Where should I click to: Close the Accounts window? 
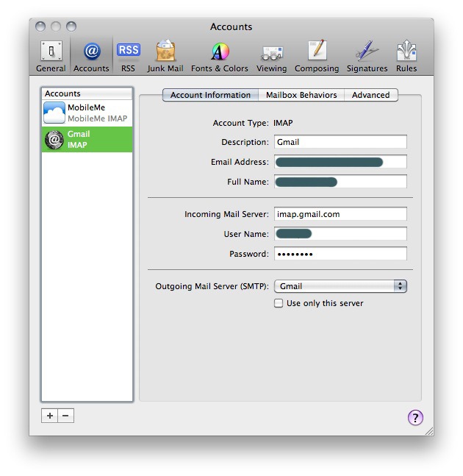click(x=40, y=26)
